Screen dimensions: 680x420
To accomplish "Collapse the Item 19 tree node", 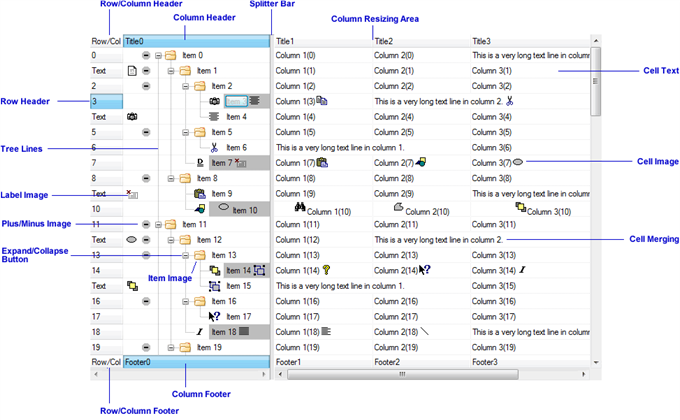I will [x=171, y=348].
